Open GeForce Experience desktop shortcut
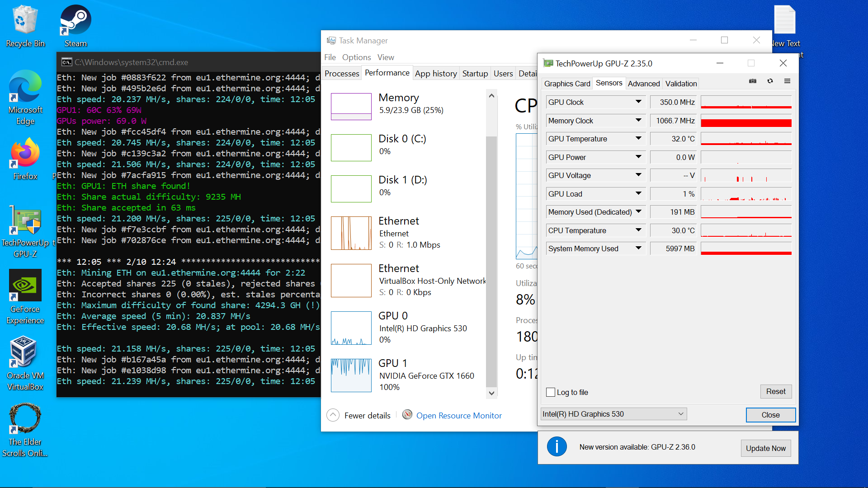This screenshot has width=868, height=488. pos(25,297)
